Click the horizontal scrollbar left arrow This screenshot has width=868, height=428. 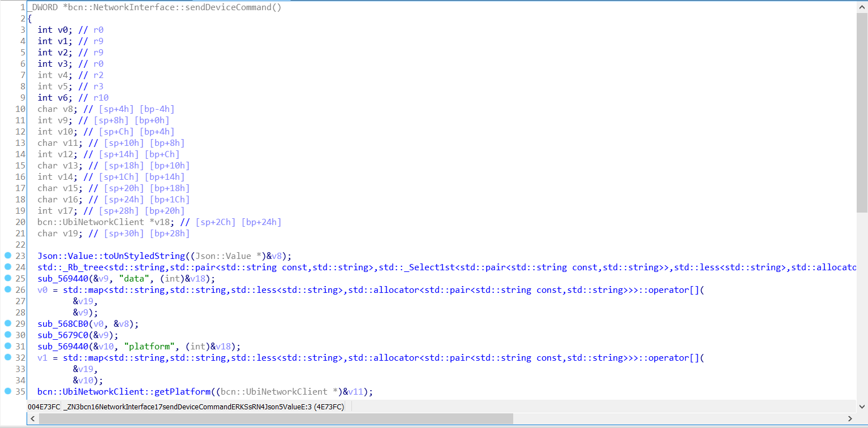(33, 418)
